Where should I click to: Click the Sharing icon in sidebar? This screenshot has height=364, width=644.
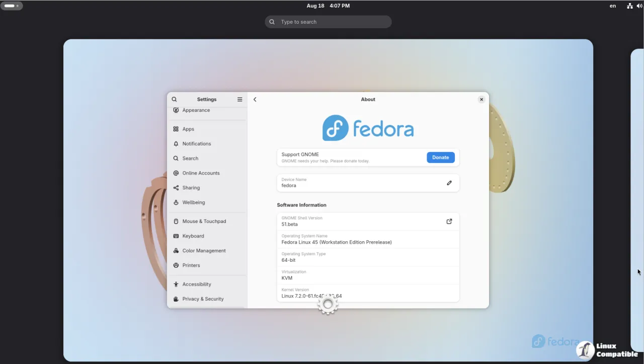point(176,188)
